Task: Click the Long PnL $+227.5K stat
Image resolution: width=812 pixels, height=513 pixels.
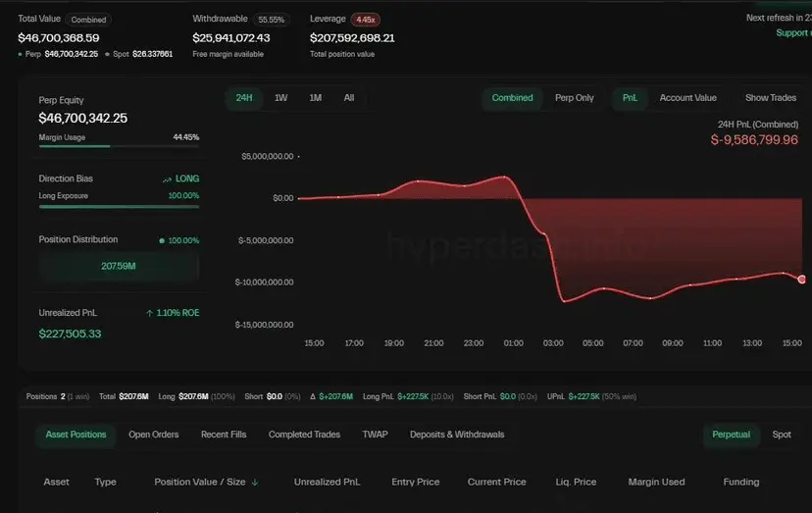Action: 408,396
